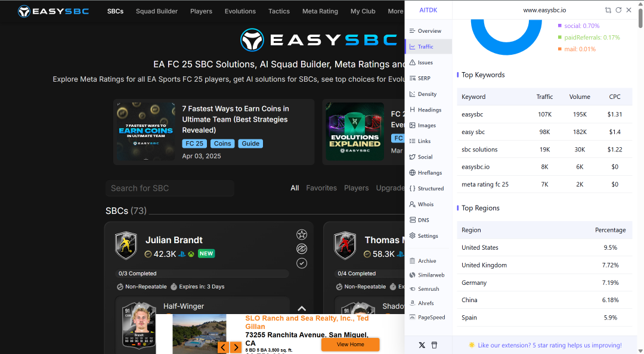The height and width of the screenshot is (354, 644).
Task: Select the Favorites filter
Action: pyautogui.click(x=321, y=188)
